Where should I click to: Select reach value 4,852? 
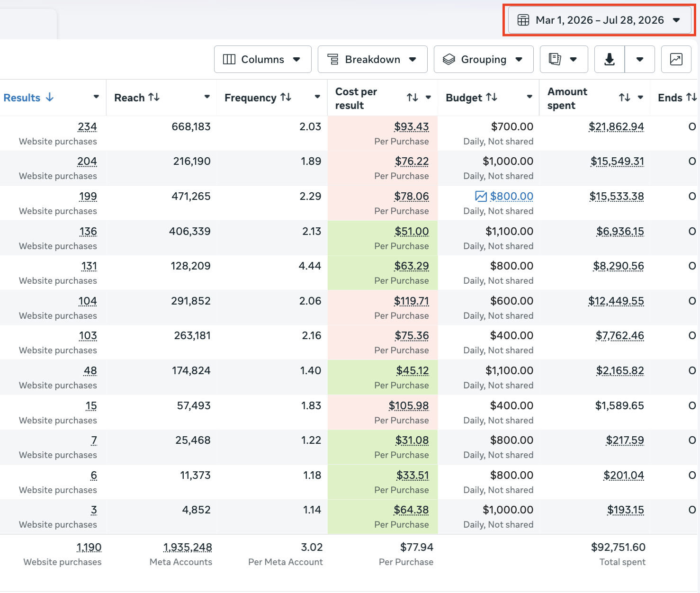[x=196, y=510]
